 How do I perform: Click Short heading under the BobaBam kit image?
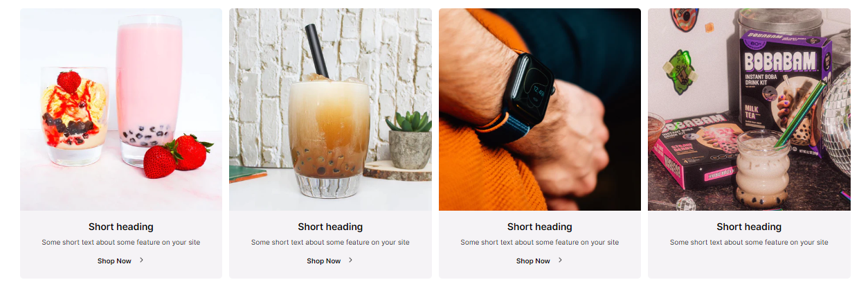point(749,227)
